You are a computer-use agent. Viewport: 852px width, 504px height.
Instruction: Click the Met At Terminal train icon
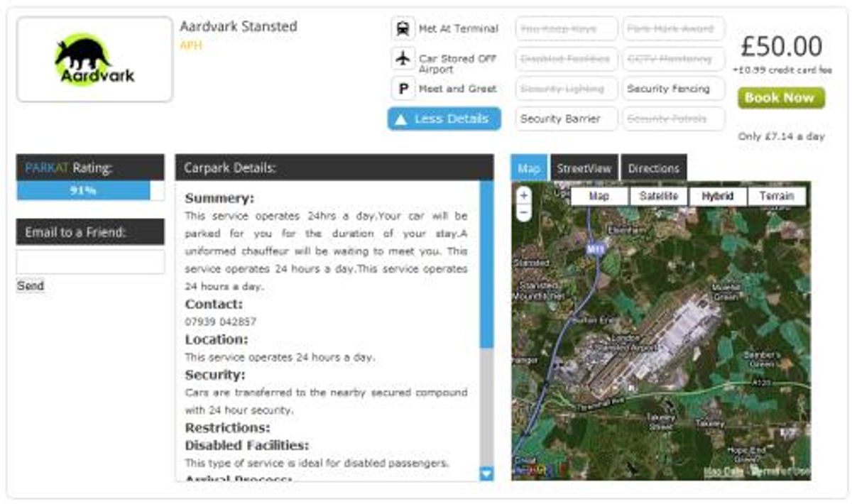coord(403,29)
